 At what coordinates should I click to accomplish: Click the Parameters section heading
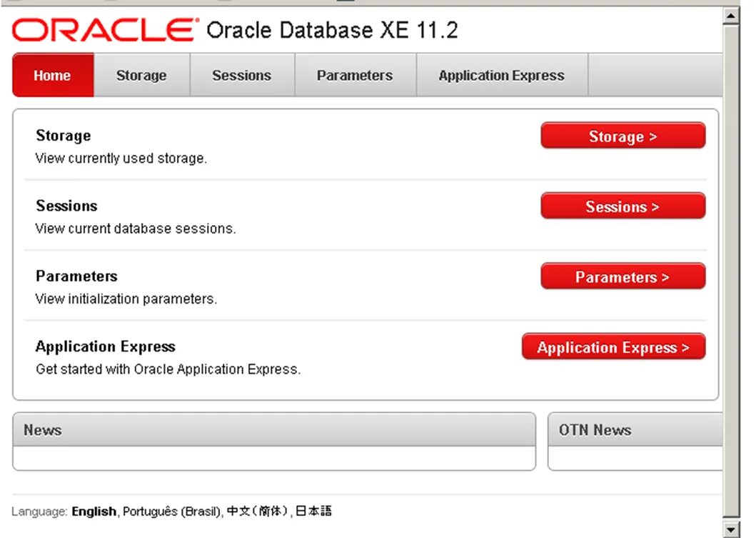[x=76, y=276]
